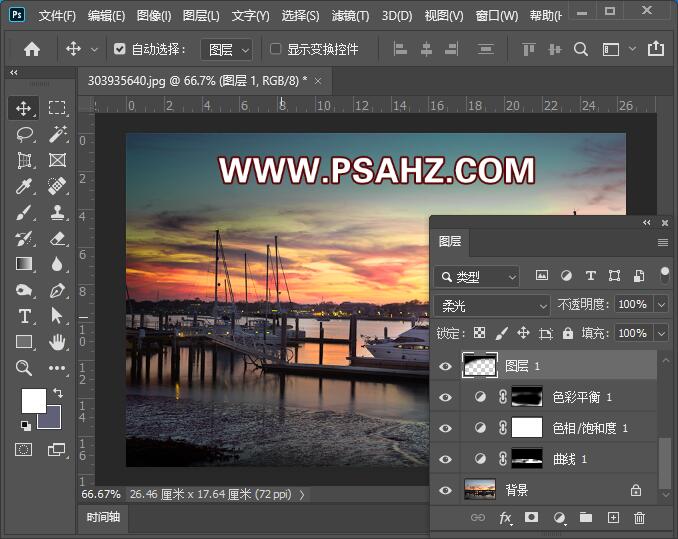Open the 图像(I) menu
The width and height of the screenshot is (678, 539).
click(154, 16)
